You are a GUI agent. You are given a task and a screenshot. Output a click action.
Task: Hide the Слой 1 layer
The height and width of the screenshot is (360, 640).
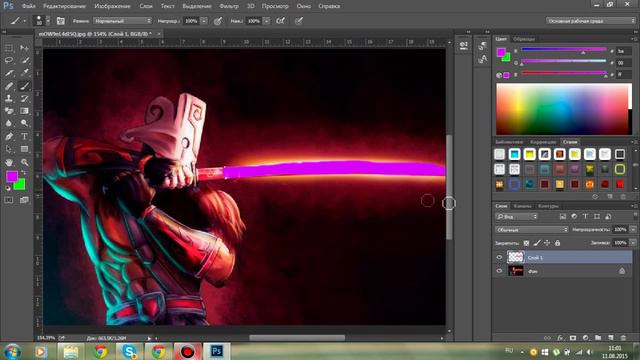click(x=499, y=258)
